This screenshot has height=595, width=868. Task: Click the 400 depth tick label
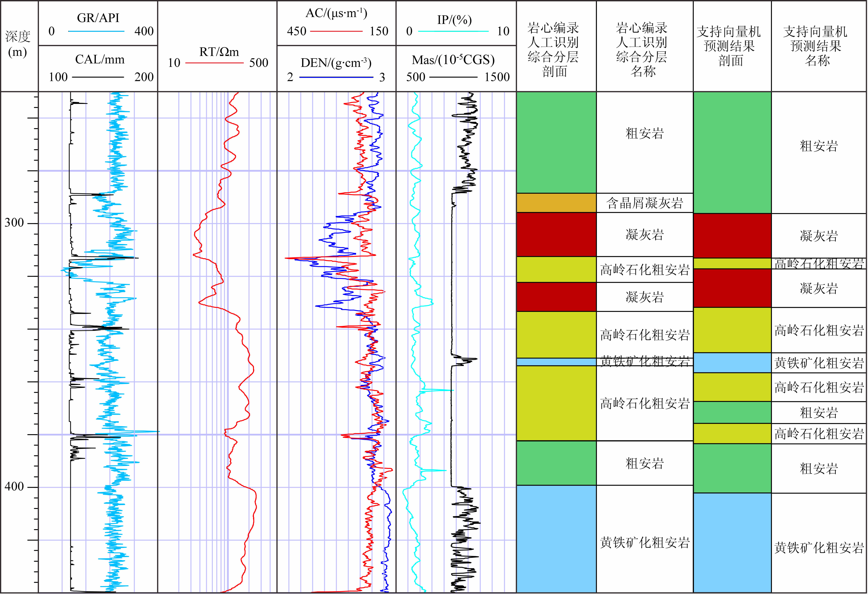click(x=14, y=487)
